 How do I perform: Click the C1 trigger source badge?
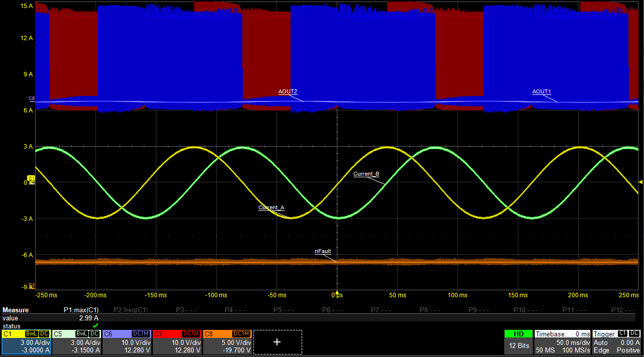pyautogui.click(x=622, y=333)
